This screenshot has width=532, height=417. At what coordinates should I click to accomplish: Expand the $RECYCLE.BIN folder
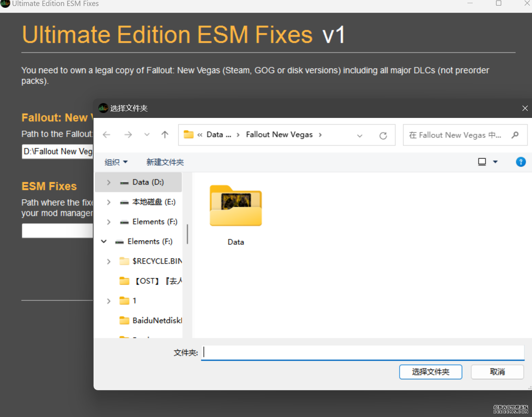point(109,261)
